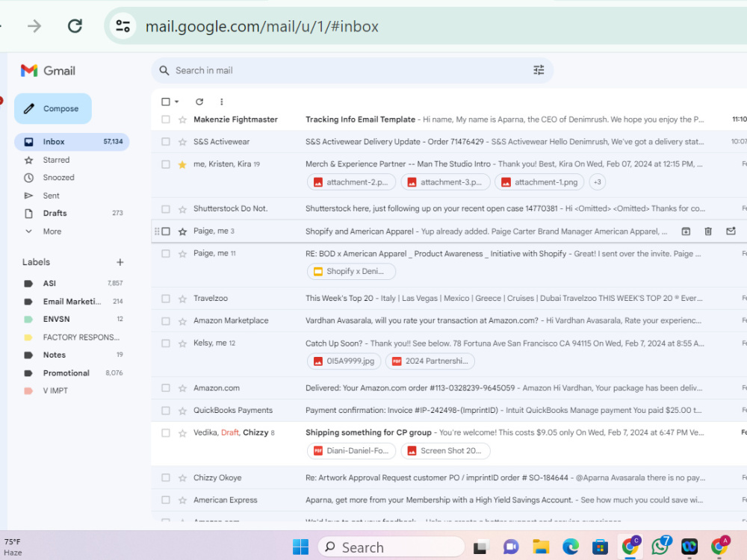Check the Travelzoo email checkbox
The width and height of the screenshot is (747, 560).
[165, 299]
